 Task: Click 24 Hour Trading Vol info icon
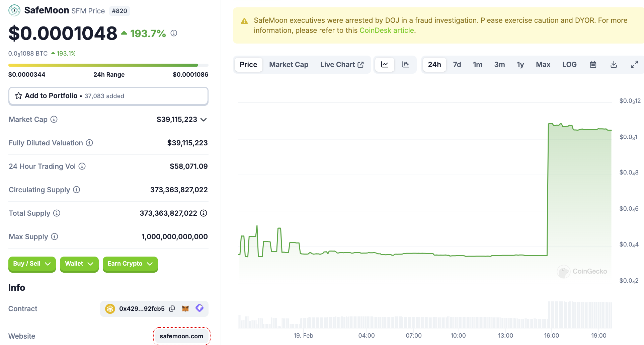pos(82,166)
